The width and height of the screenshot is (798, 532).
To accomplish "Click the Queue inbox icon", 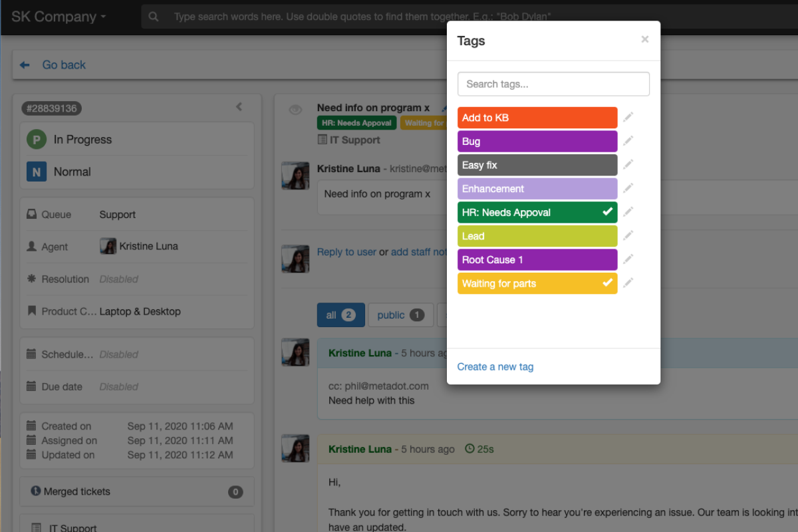I will pyautogui.click(x=31, y=215).
